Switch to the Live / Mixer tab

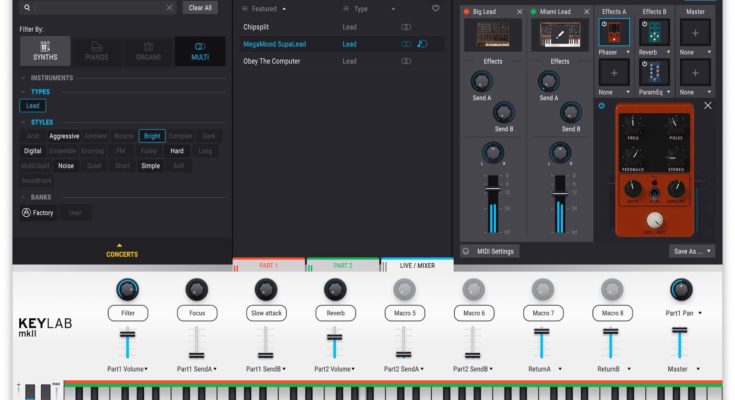click(417, 265)
